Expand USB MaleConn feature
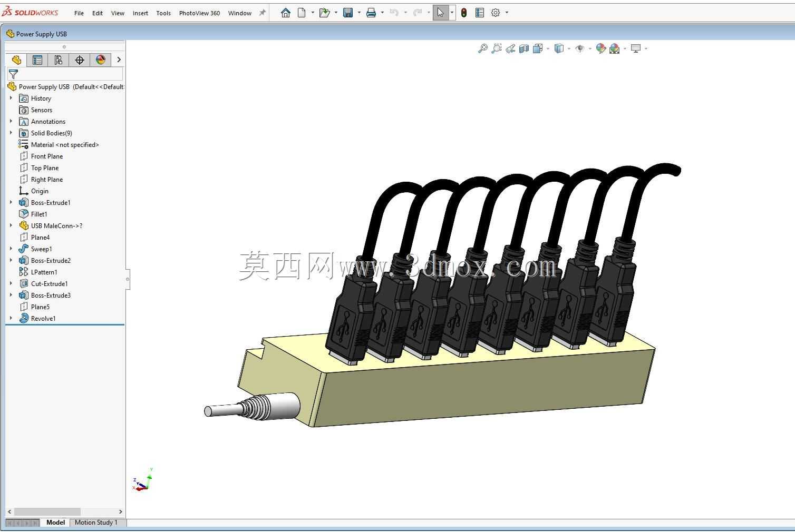This screenshot has height=532, width=795. pos(11,225)
